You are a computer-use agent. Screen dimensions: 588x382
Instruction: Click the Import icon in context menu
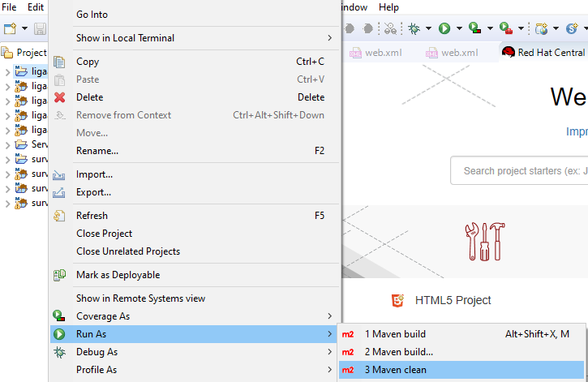point(59,174)
